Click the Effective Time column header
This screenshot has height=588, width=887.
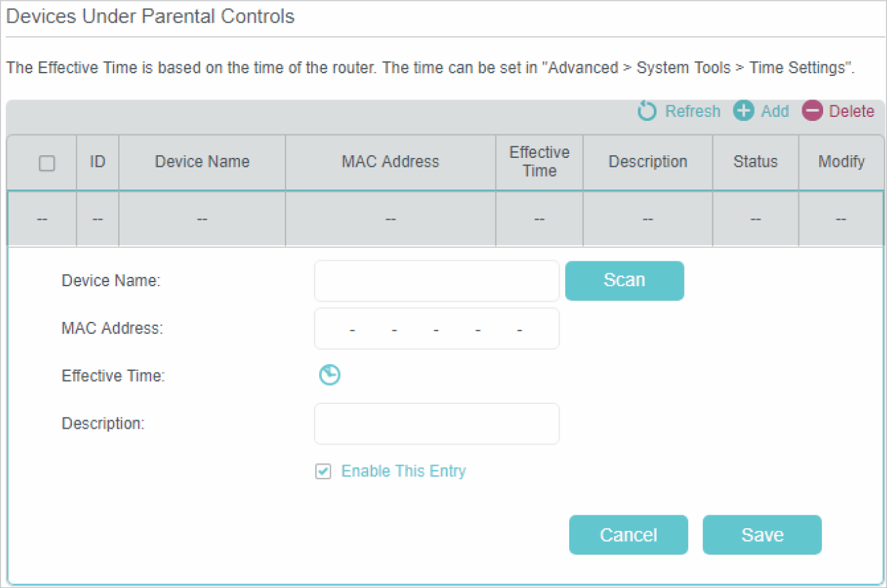coord(539,162)
